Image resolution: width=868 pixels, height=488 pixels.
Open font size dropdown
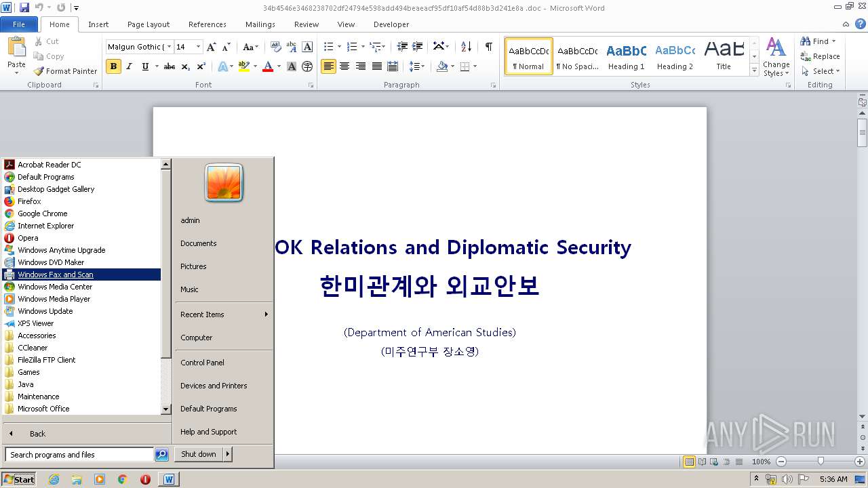coord(198,47)
